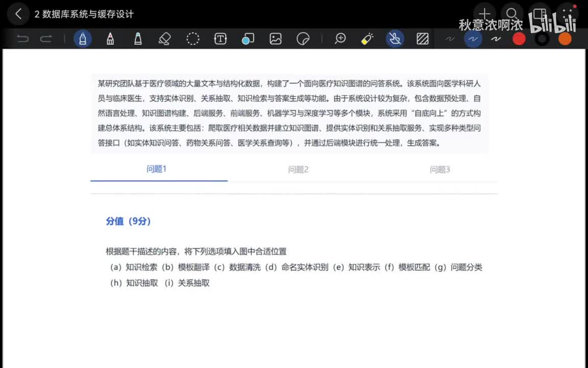Switch to the 问题1 tab

click(157, 169)
